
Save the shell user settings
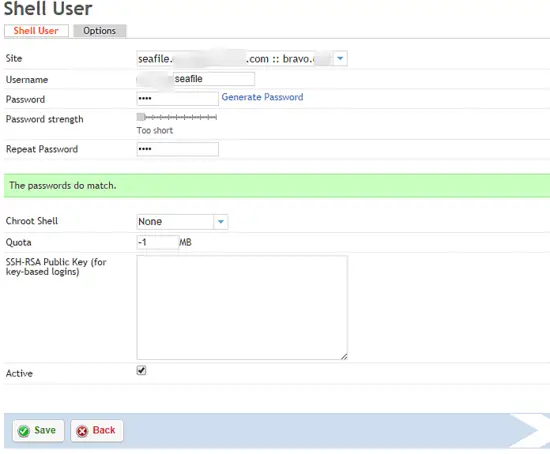pyautogui.click(x=38, y=430)
